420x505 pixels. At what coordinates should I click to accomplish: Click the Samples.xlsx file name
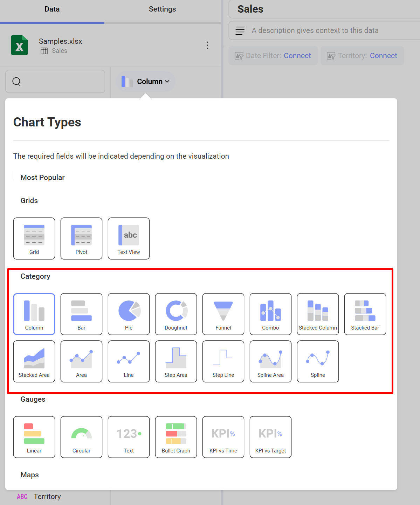(60, 41)
